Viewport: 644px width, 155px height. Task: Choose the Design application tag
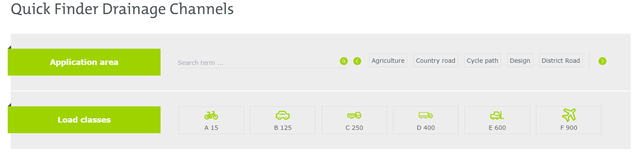point(520,61)
